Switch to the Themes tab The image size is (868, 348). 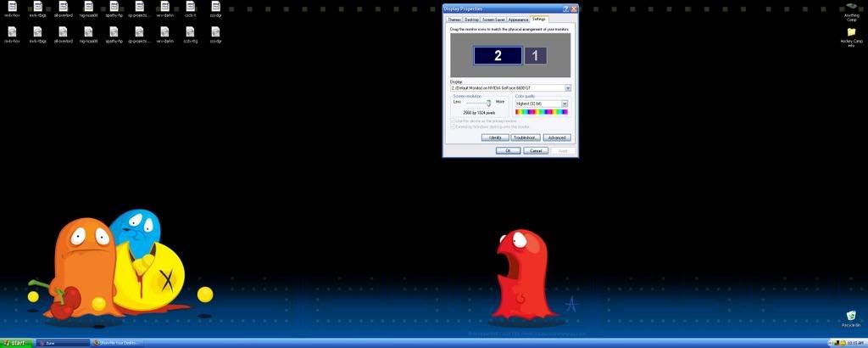(454, 20)
